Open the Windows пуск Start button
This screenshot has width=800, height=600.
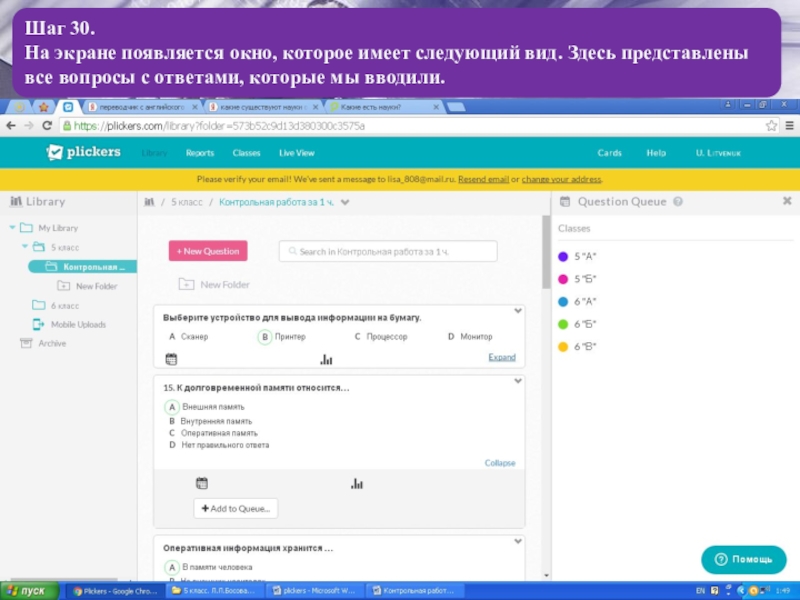(29, 591)
